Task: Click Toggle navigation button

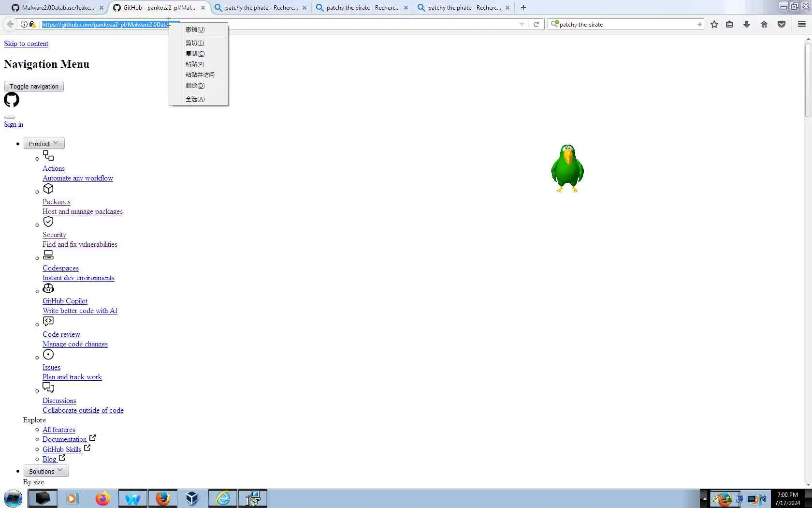Action: click(x=34, y=86)
